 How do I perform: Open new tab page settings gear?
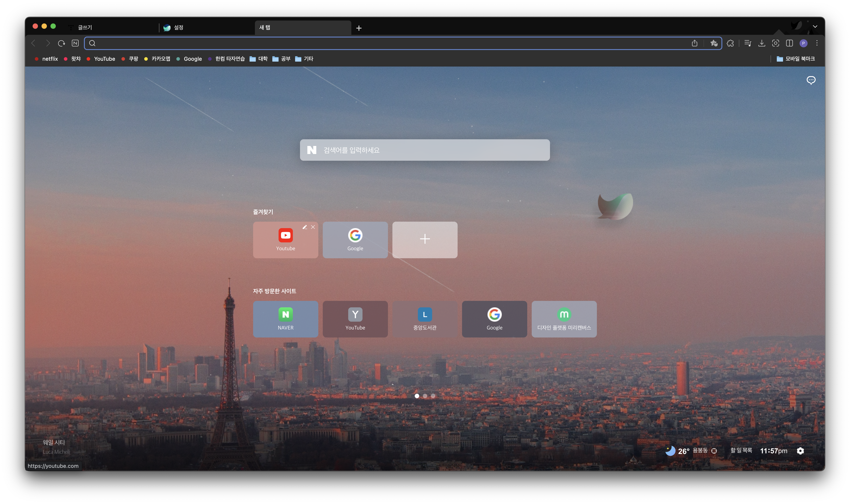coord(800,451)
